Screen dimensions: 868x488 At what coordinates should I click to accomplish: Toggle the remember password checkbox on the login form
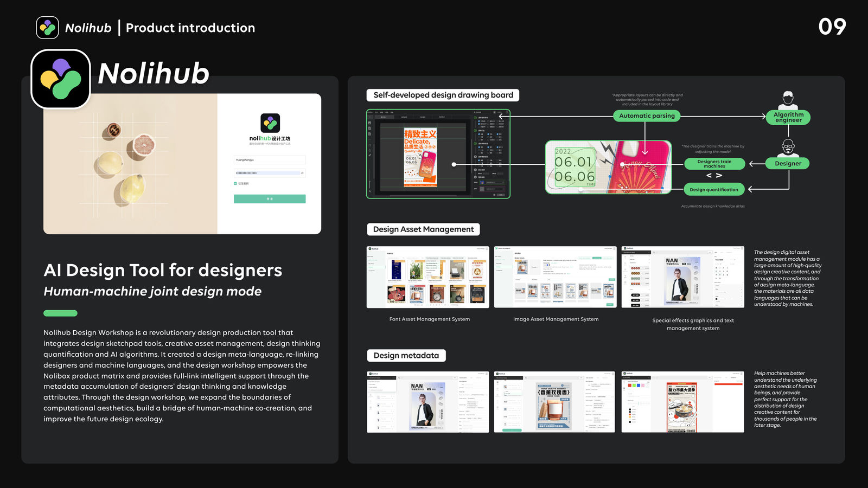click(x=235, y=183)
